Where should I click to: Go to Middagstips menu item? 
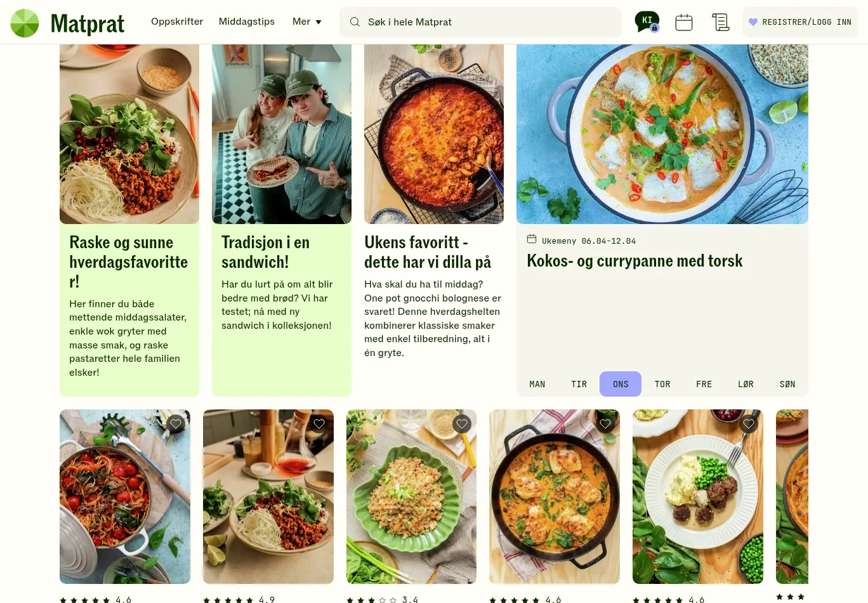click(x=247, y=22)
